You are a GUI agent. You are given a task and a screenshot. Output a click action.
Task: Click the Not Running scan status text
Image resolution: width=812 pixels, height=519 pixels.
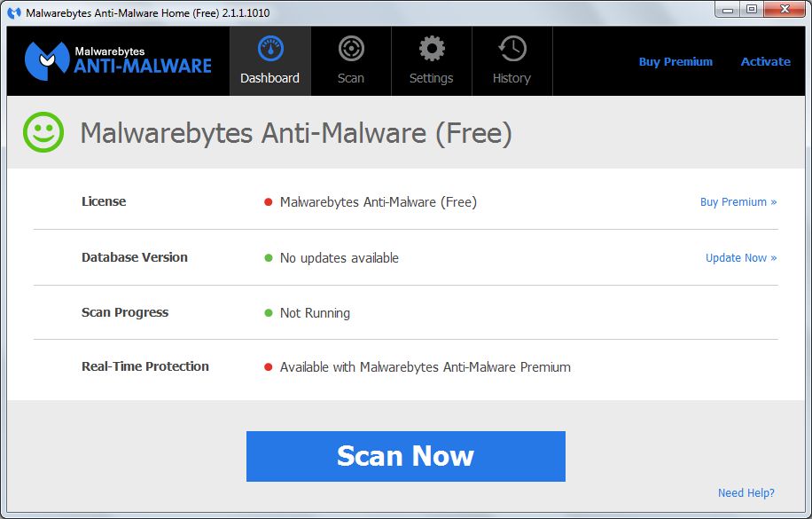(x=314, y=312)
